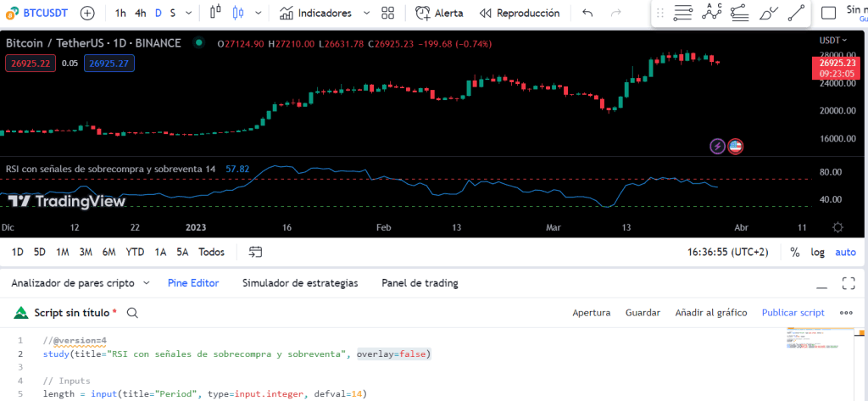Open the go-to-date calendar icon

(255, 252)
